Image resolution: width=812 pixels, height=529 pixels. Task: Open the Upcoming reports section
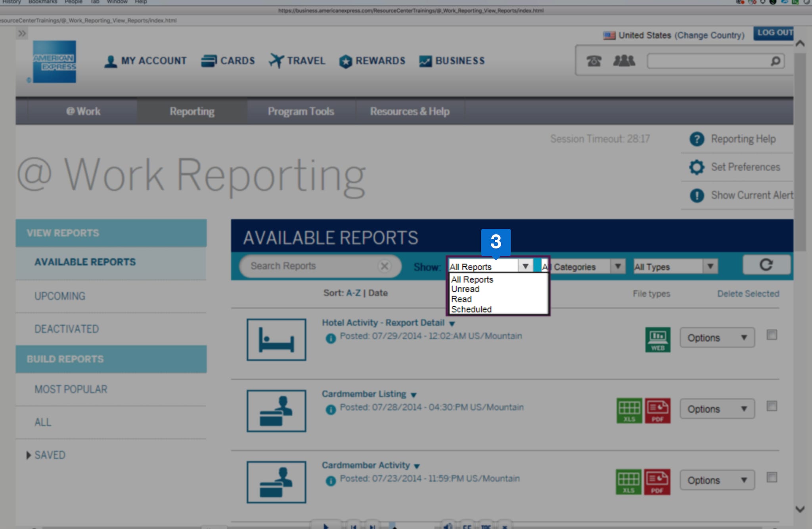pos(60,296)
